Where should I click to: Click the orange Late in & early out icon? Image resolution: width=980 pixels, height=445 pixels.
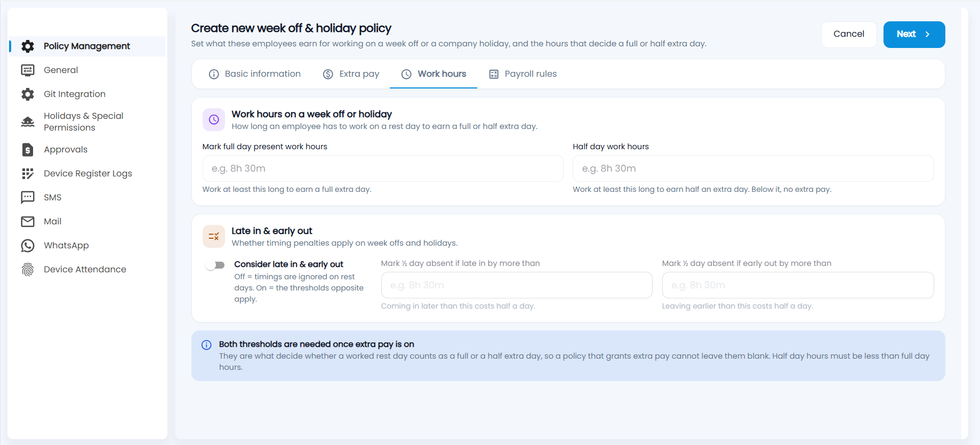(214, 237)
